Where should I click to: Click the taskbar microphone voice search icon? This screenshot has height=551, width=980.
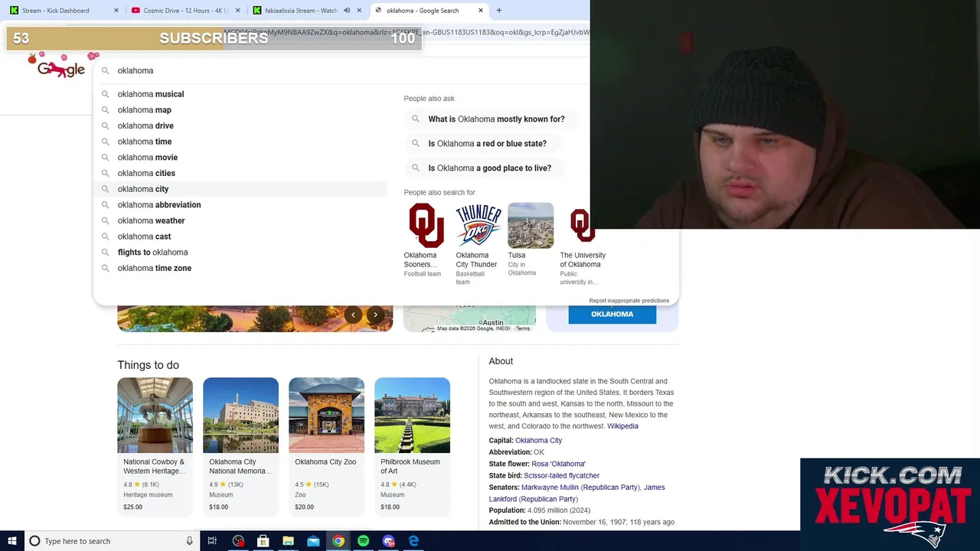[189, 541]
